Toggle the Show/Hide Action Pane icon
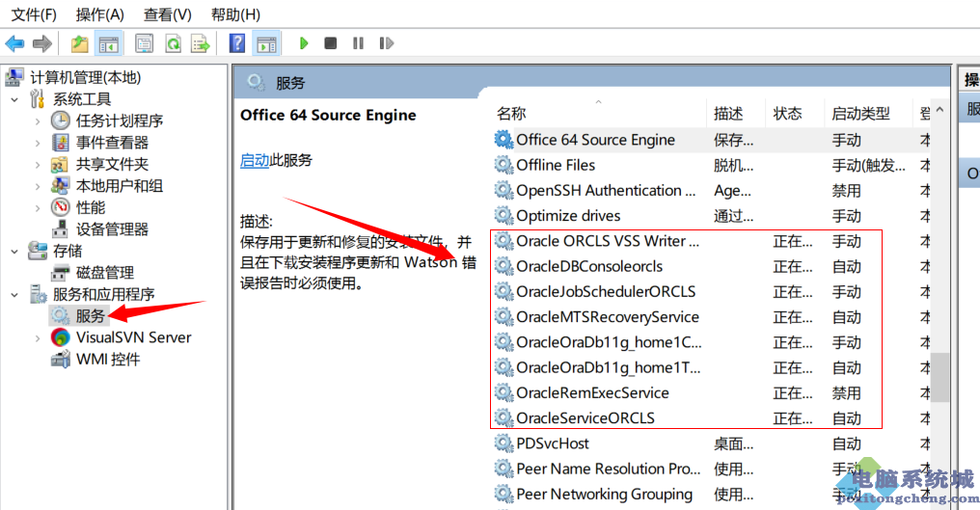 267,43
